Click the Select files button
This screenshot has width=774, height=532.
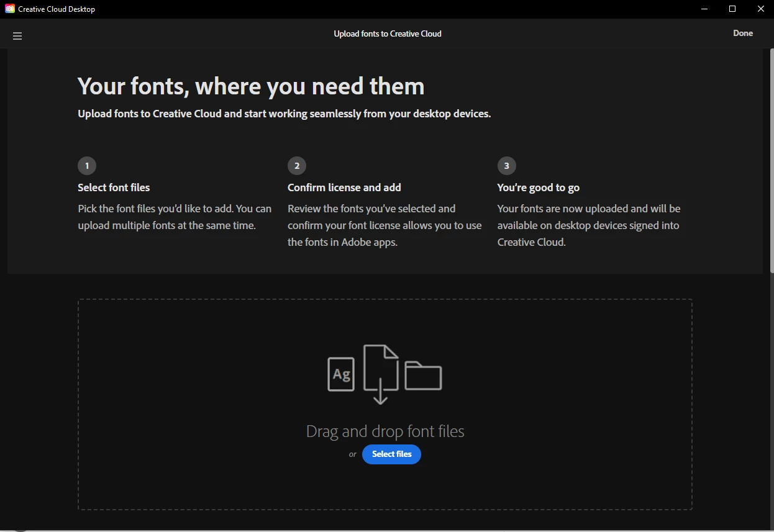click(x=391, y=454)
